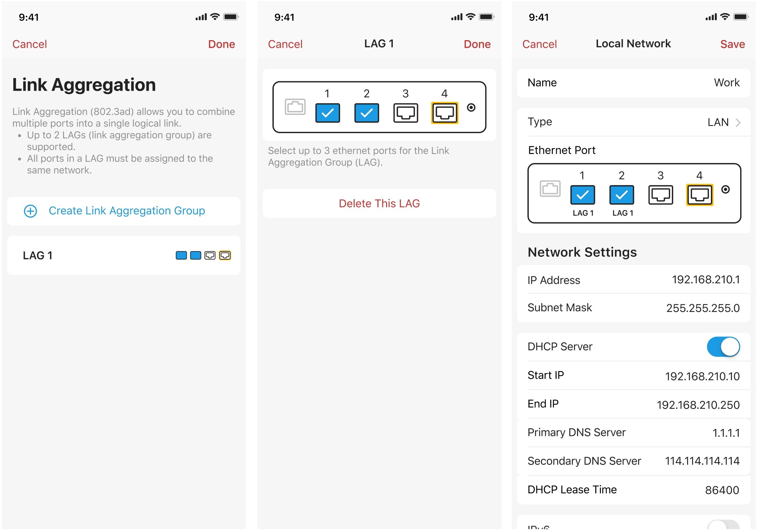Edit the IP Address 192.168.210.1 field
The width and height of the screenshot is (757, 532).
tap(634, 280)
